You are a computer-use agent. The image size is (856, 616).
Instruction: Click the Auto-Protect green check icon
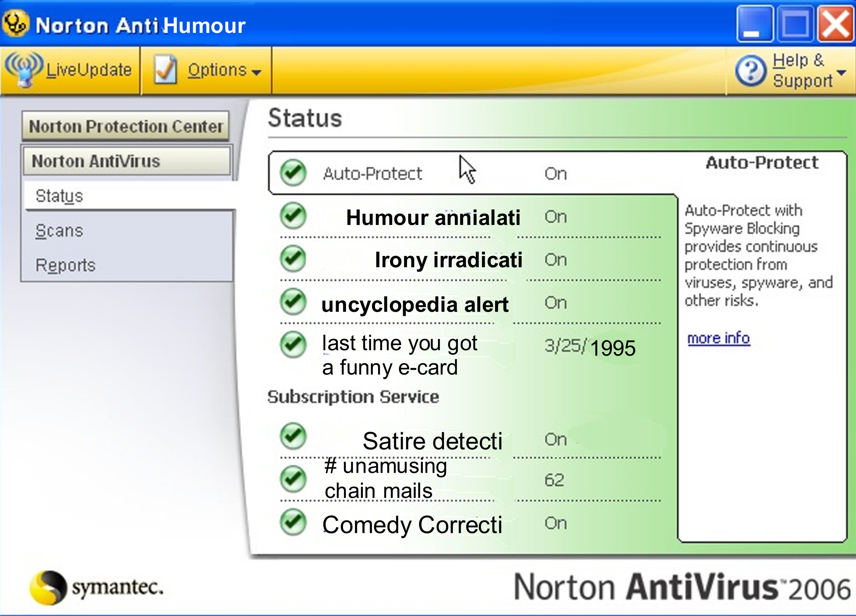click(293, 173)
